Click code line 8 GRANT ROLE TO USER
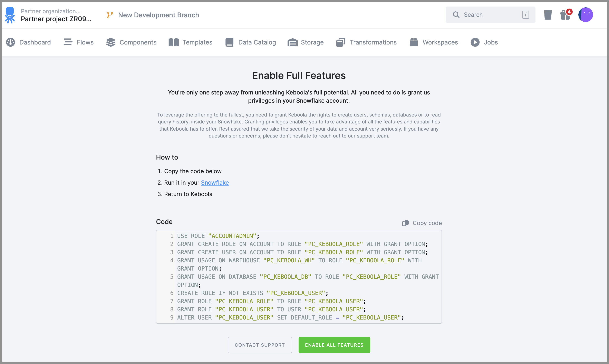Image resolution: width=609 pixels, height=364 pixels. coord(271,309)
